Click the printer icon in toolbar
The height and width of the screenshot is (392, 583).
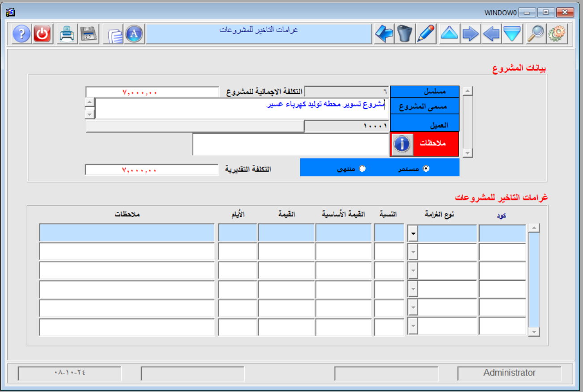tap(67, 34)
